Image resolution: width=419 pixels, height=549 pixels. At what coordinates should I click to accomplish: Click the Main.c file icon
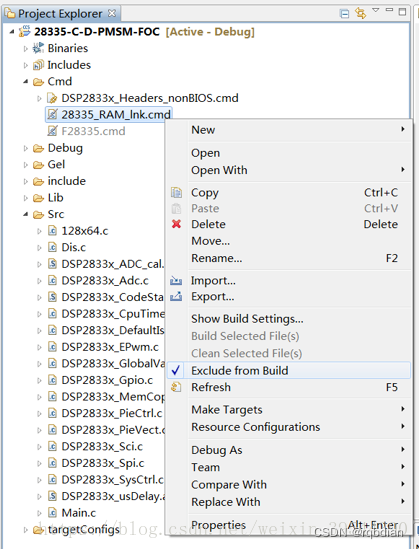pyautogui.click(x=52, y=513)
